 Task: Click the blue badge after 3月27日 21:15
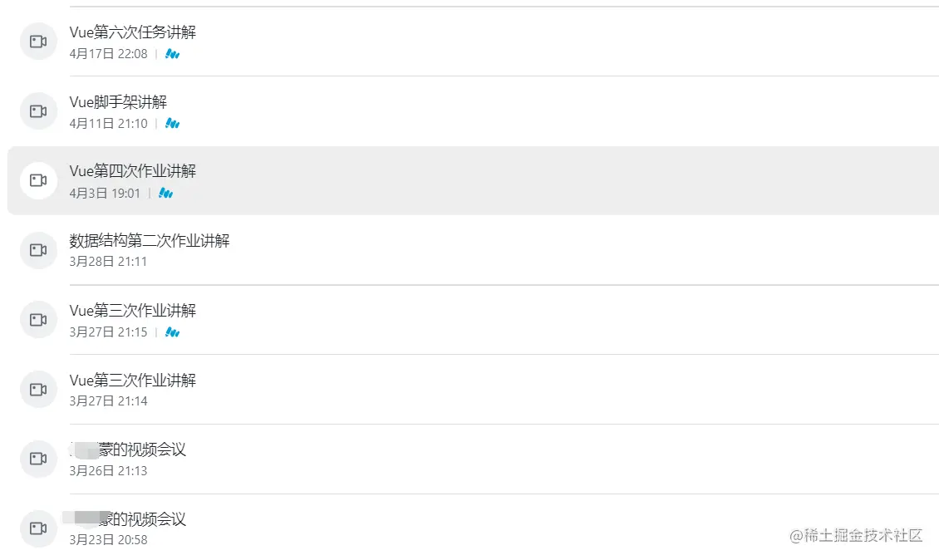tap(173, 332)
